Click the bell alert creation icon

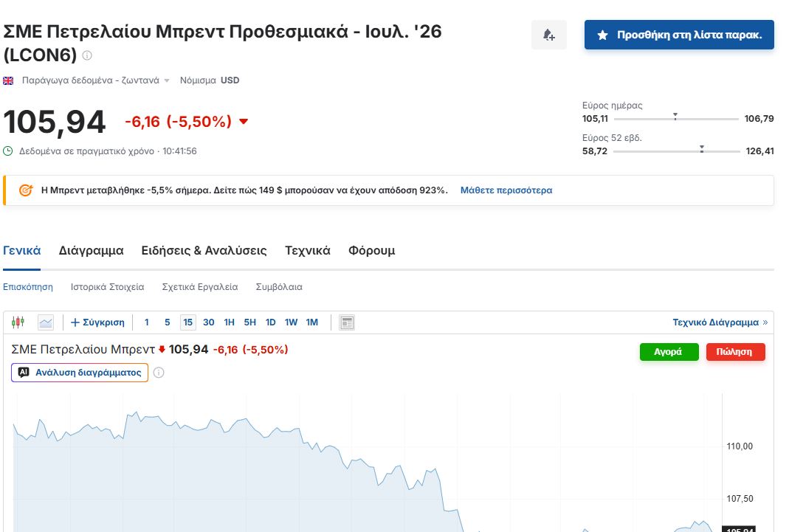549,35
